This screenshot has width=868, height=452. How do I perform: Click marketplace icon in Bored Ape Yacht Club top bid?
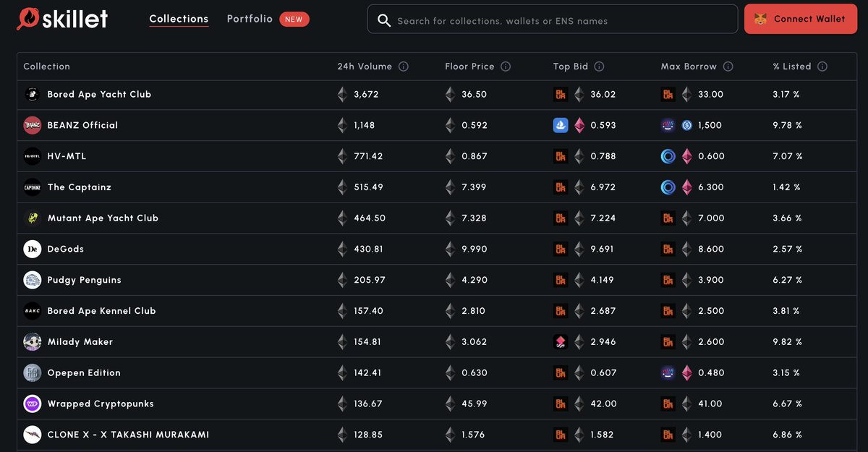click(x=561, y=94)
